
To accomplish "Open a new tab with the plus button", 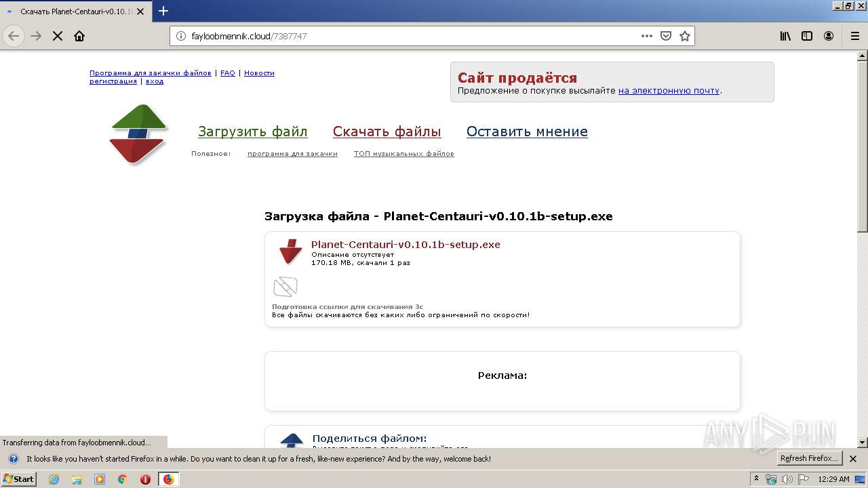I will (163, 11).
